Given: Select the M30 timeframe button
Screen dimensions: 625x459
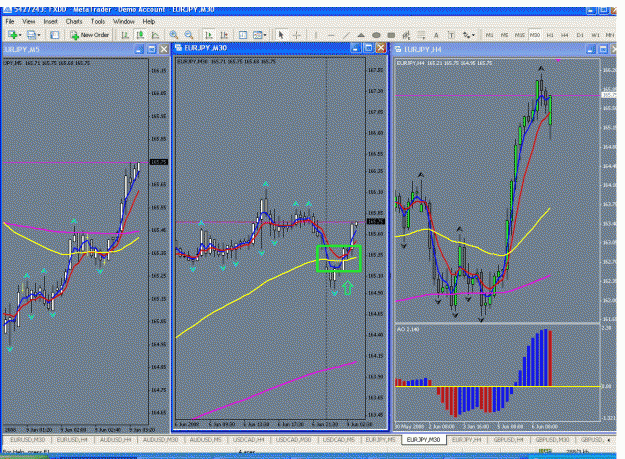Looking at the screenshot, I should tap(535, 35).
